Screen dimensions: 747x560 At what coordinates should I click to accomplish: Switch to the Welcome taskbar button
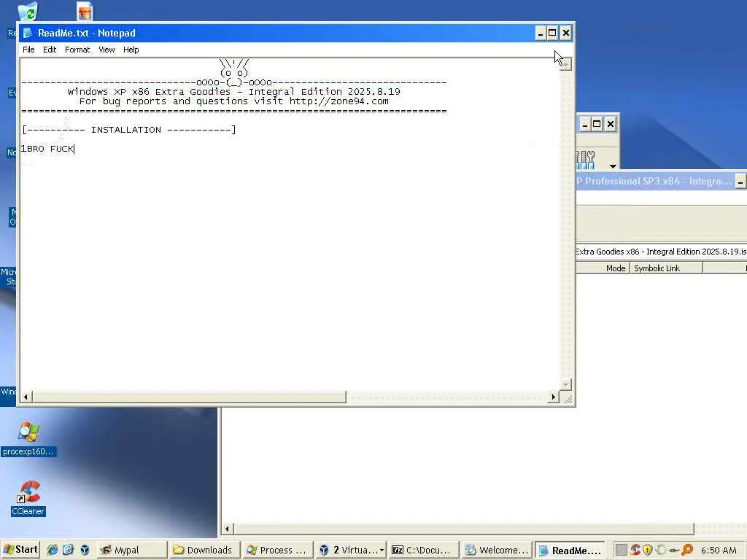click(496, 550)
